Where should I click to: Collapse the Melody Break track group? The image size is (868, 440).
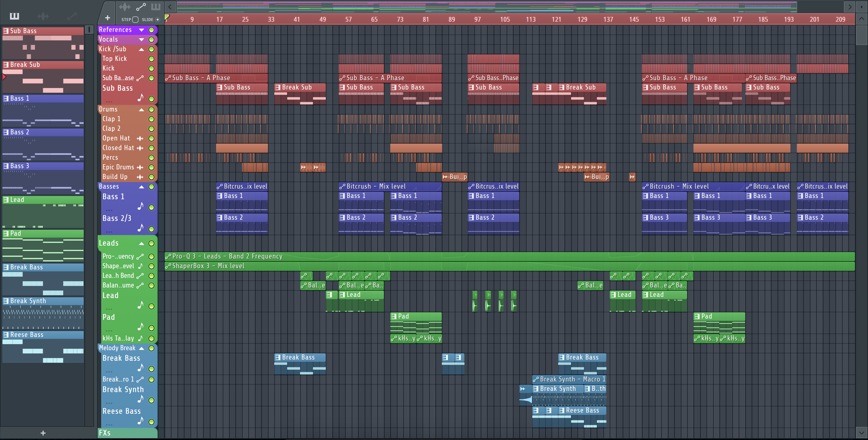coord(142,348)
